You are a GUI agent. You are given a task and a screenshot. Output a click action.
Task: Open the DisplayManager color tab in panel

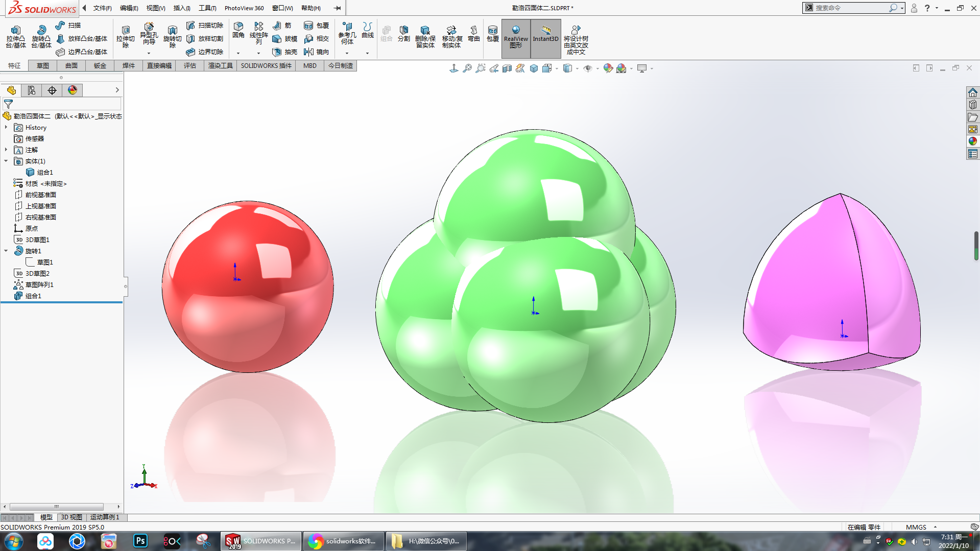[73, 90]
